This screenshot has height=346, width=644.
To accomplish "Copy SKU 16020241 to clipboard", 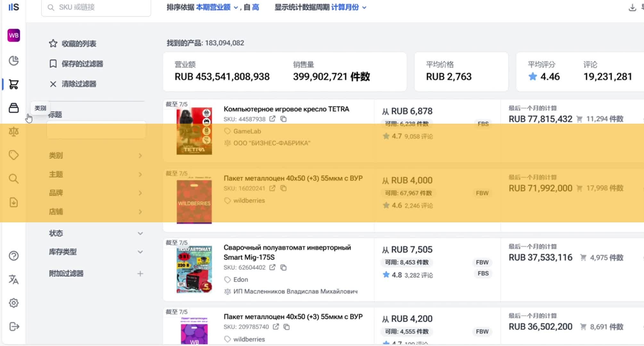I will tap(283, 188).
